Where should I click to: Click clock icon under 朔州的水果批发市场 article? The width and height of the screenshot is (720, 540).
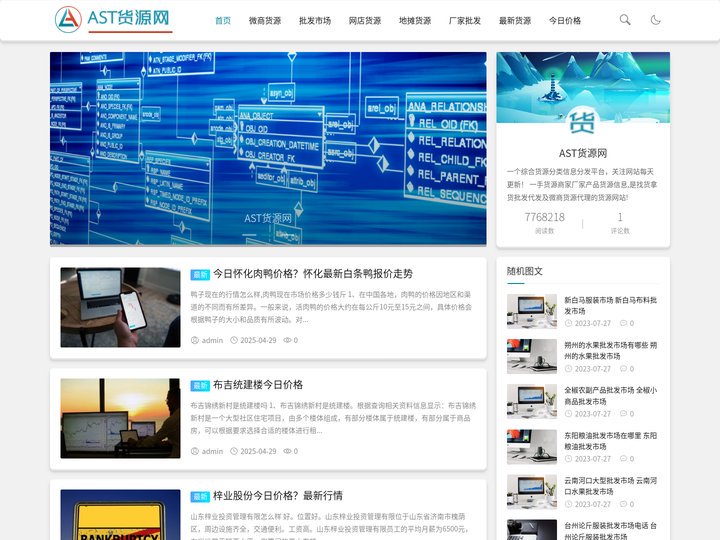click(568, 369)
